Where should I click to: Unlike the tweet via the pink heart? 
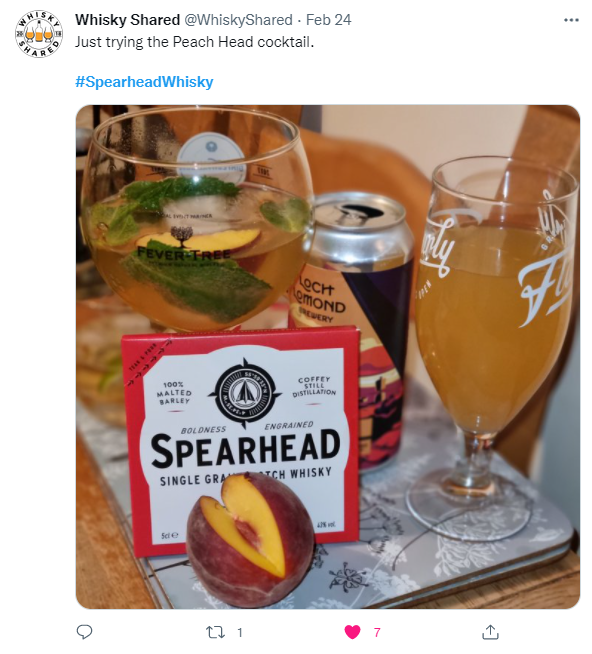(x=353, y=632)
